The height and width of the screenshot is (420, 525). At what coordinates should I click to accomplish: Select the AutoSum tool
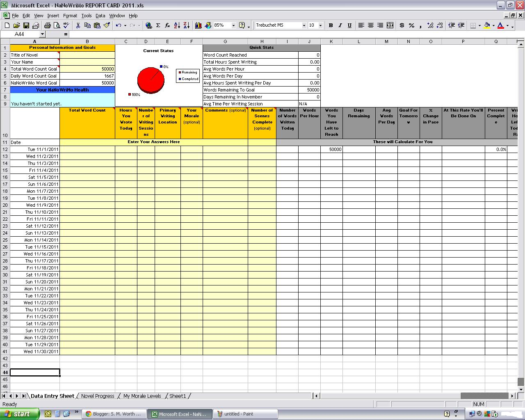(x=158, y=25)
